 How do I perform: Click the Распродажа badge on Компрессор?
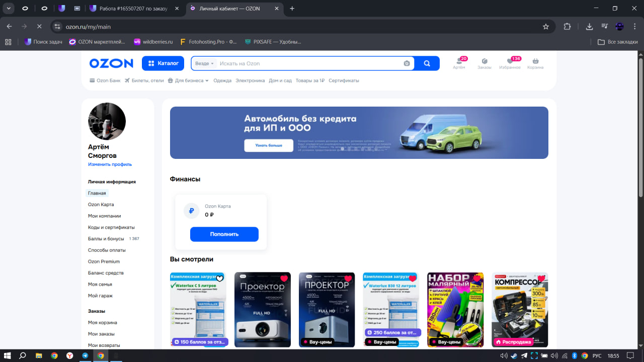(514, 342)
